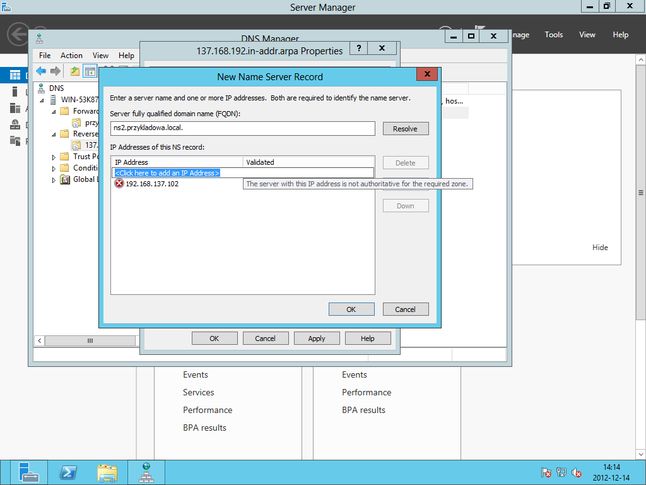Click the server FQDN input field
The height and width of the screenshot is (485, 646).
click(243, 128)
